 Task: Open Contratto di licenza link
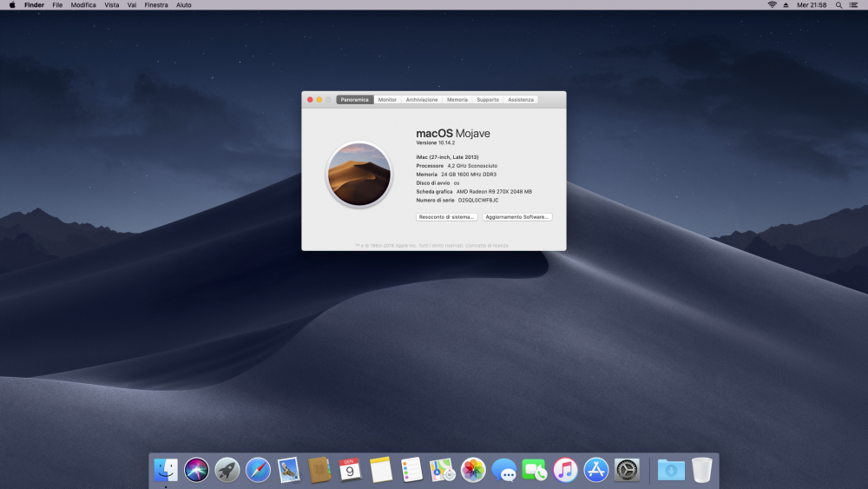point(487,245)
